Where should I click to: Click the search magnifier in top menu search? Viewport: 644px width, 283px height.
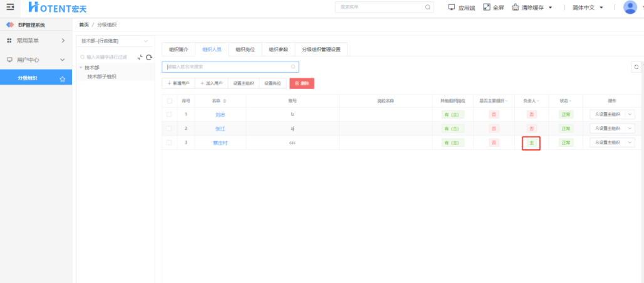pyautogui.click(x=427, y=7)
